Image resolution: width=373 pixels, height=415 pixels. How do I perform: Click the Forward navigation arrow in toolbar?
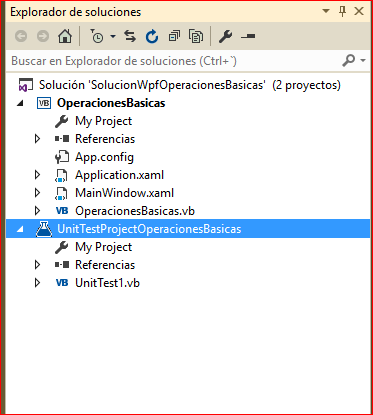(x=42, y=36)
